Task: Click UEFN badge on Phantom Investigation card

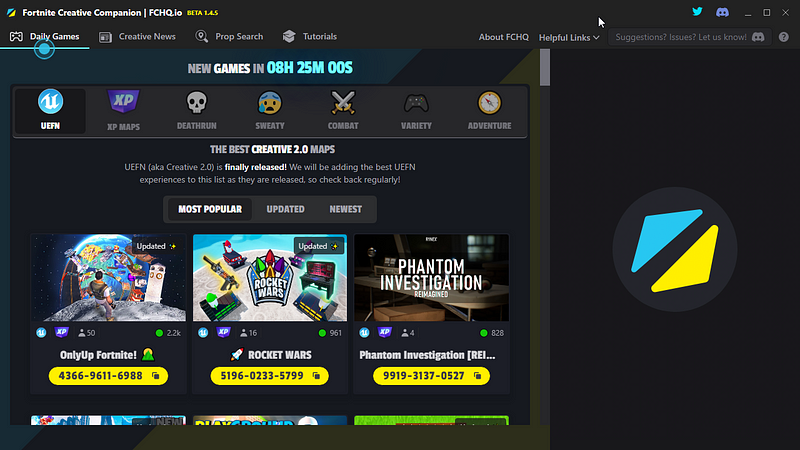Action: coord(364,333)
